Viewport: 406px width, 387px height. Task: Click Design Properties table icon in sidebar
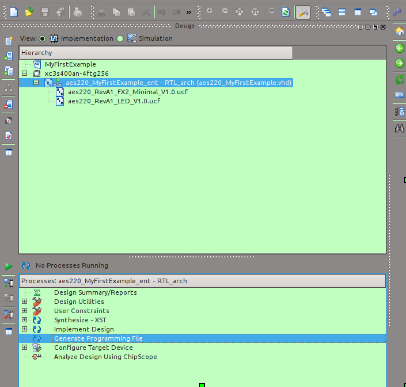click(9, 153)
